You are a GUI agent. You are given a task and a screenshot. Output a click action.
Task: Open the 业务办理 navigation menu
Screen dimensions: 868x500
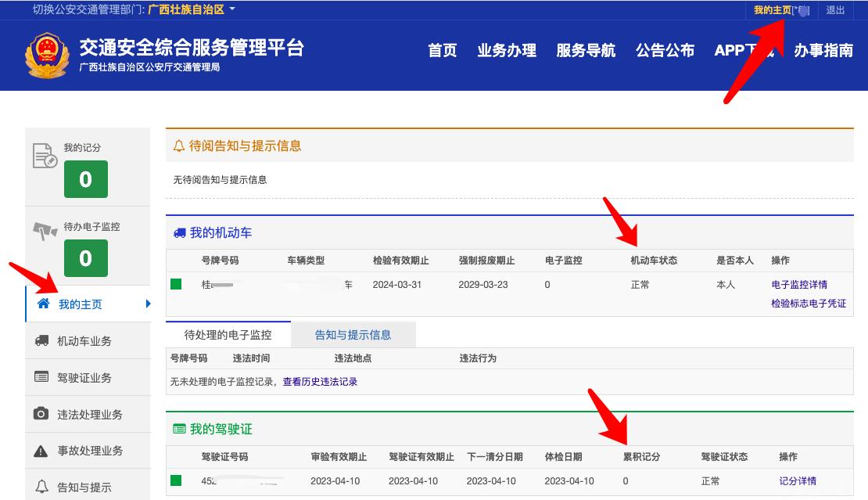506,50
